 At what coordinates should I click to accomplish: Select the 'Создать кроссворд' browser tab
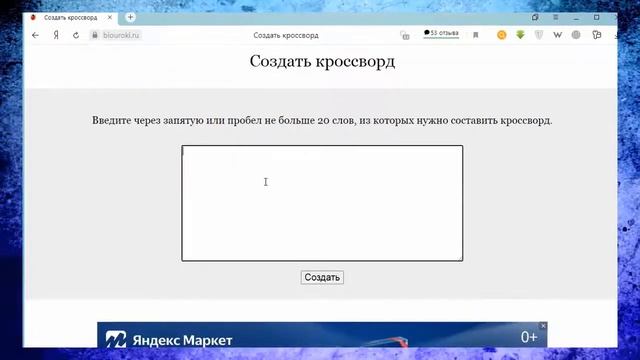pos(71,18)
